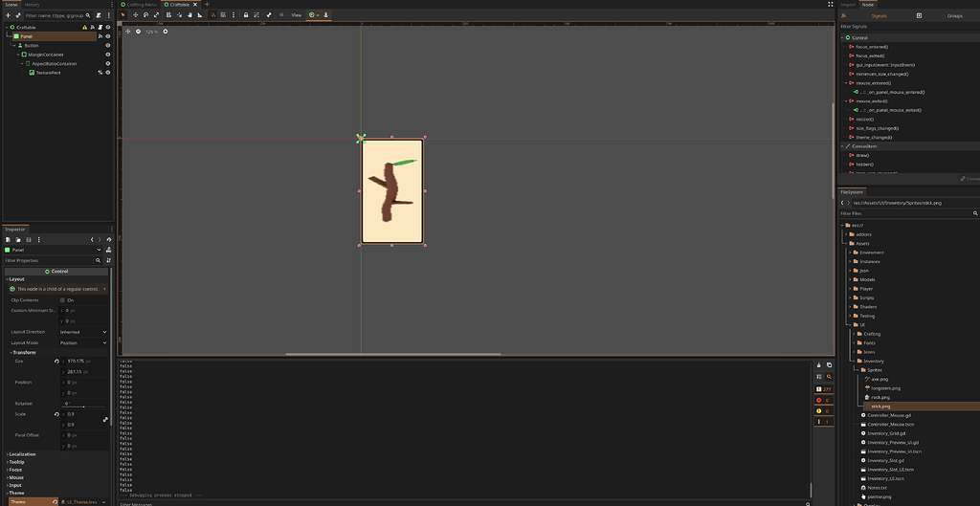
Task: Click the reset Size property revert icon
Action: click(56, 361)
